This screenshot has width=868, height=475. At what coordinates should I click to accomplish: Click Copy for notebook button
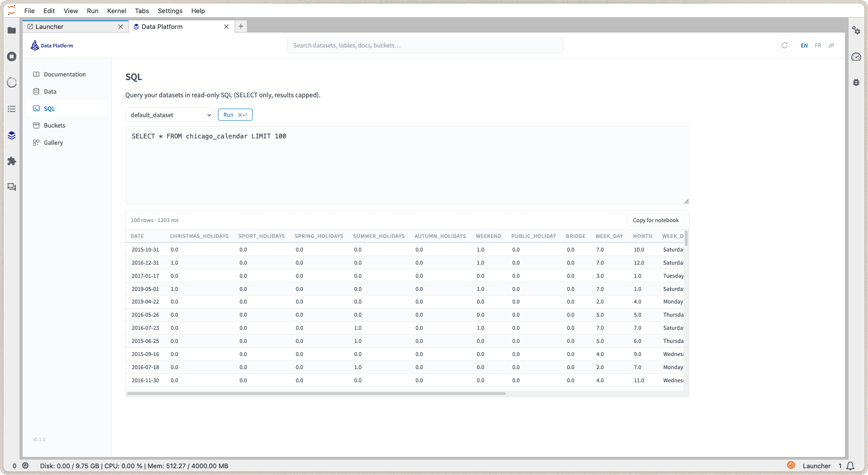656,220
